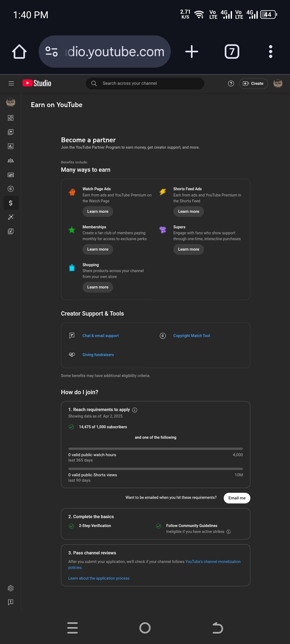Open the Help question mark icon

(x=231, y=83)
